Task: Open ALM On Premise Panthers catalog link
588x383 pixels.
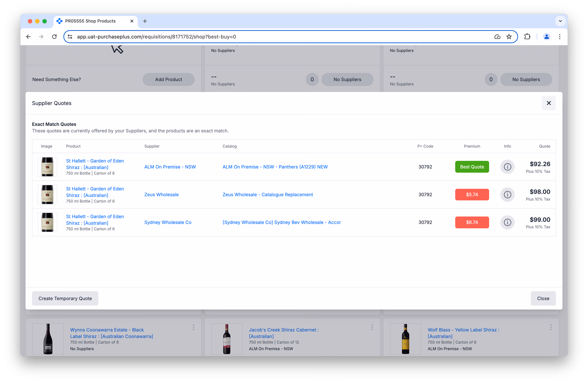Action: click(x=275, y=167)
